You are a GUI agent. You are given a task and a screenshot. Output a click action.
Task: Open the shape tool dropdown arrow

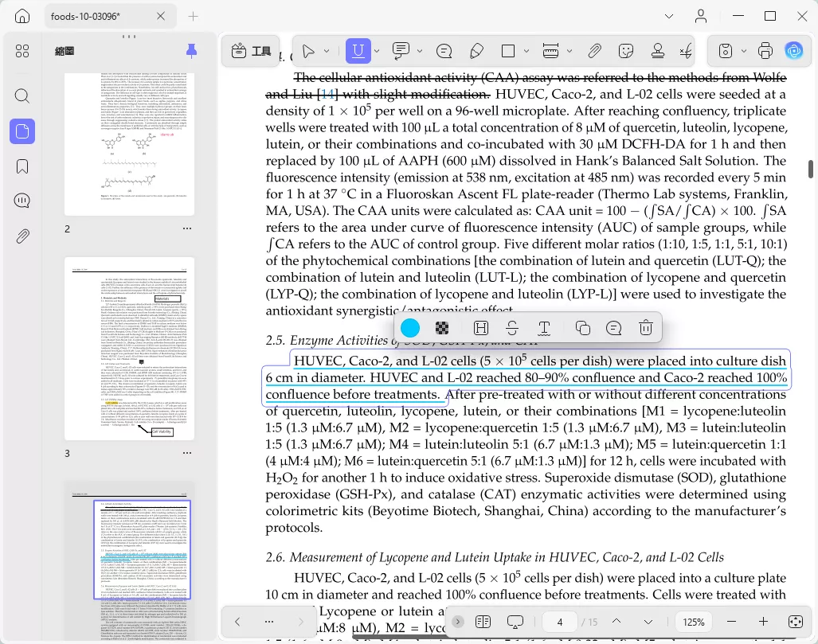pyautogui.click(x=526, y=51)
